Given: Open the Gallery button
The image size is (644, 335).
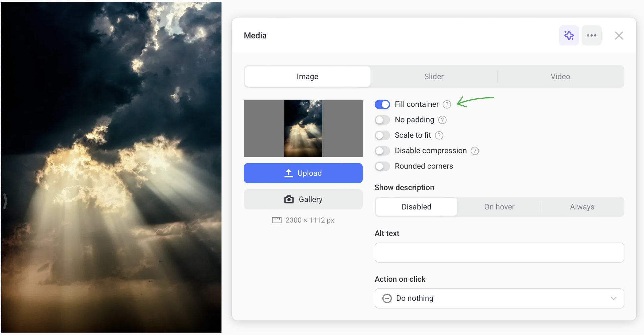Looking at the screenshot, I should [303, 199].
